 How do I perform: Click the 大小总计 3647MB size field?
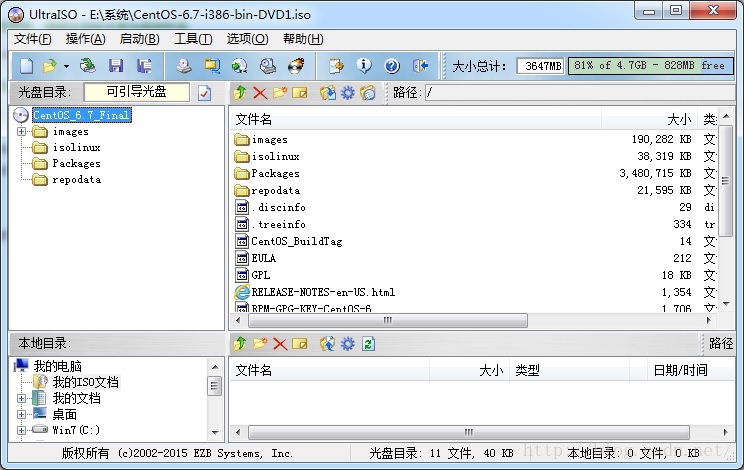pos(540,66)
